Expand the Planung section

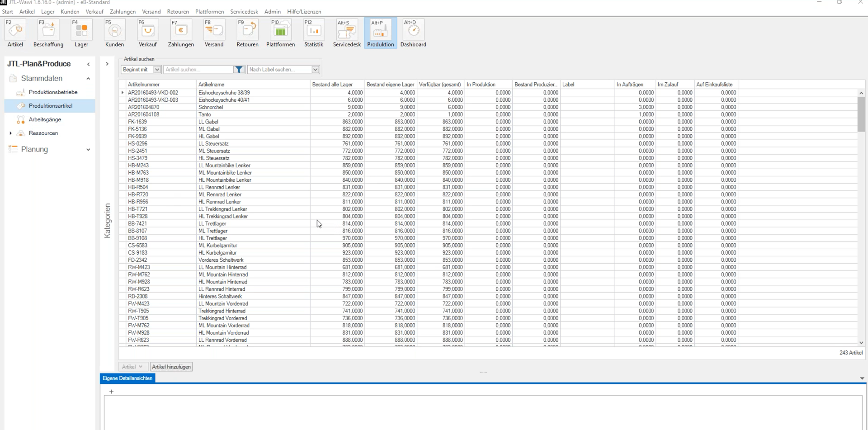click(x=88, y=150)
